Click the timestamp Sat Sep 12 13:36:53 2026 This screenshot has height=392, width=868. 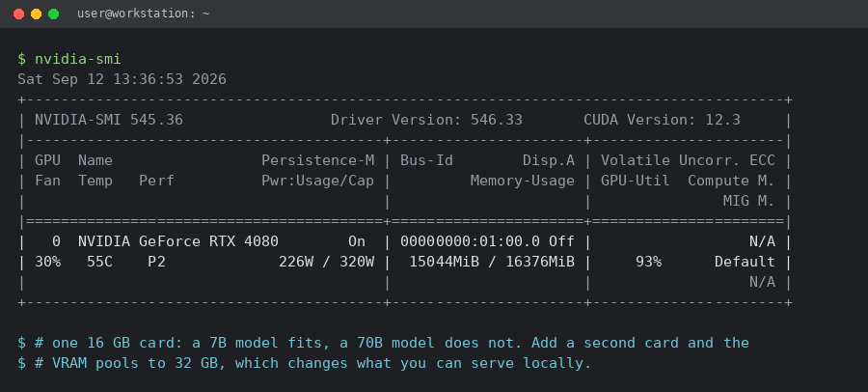click(x=122, y=79)
